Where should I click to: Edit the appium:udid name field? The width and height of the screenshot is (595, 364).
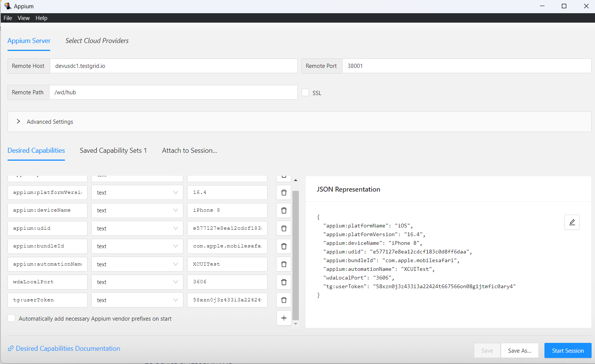tap(48, 228)
